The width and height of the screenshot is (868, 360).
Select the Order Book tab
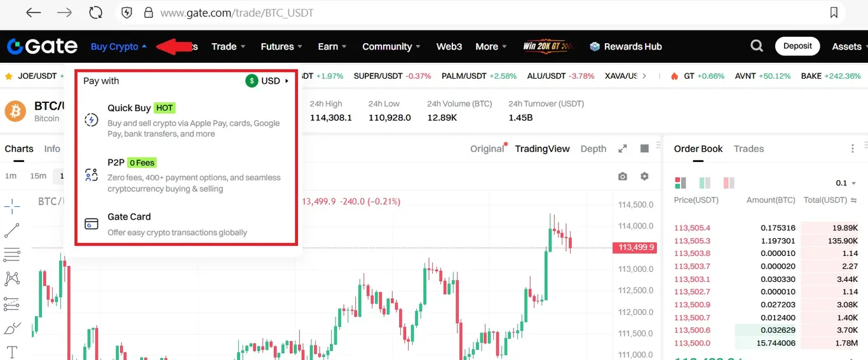698,149
